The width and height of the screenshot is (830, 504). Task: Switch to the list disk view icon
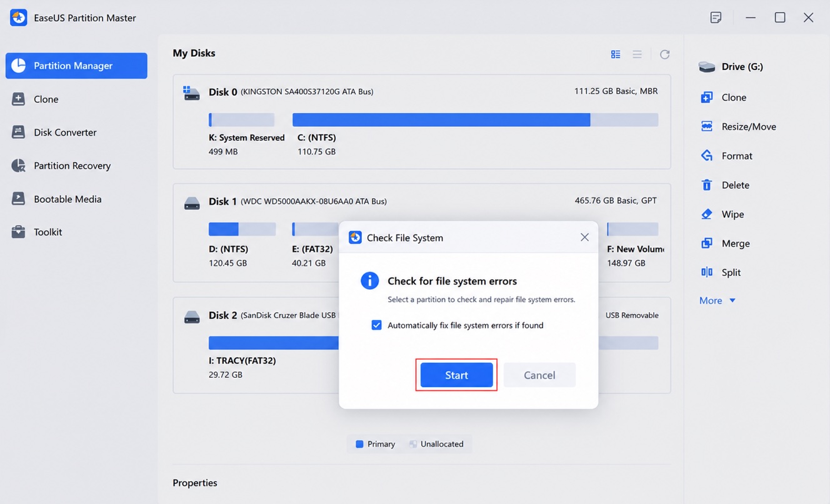click(x=637, y=54)
